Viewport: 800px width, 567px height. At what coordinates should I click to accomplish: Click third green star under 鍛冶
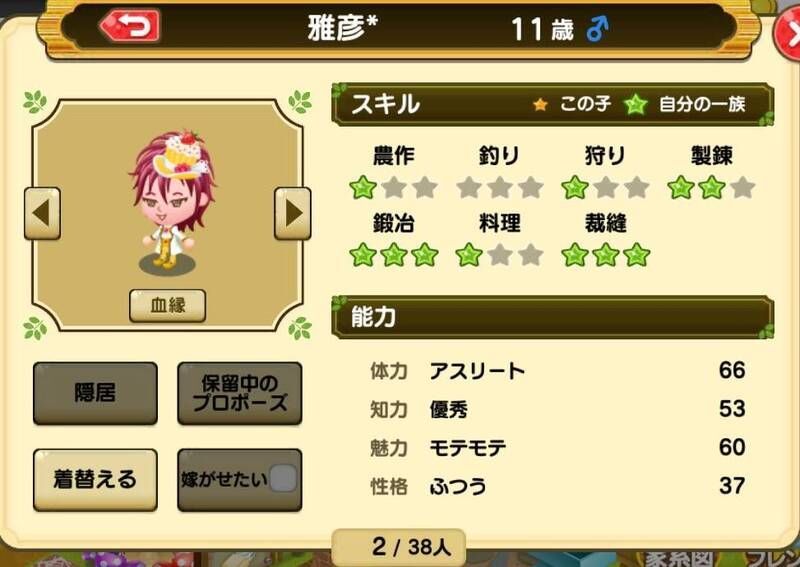click(425, 255)
